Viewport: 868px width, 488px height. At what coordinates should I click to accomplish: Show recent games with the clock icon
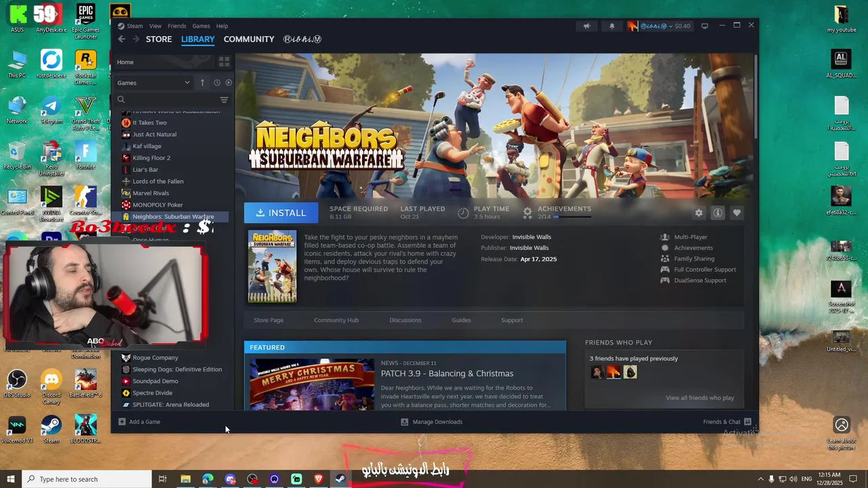pos(217,83)
